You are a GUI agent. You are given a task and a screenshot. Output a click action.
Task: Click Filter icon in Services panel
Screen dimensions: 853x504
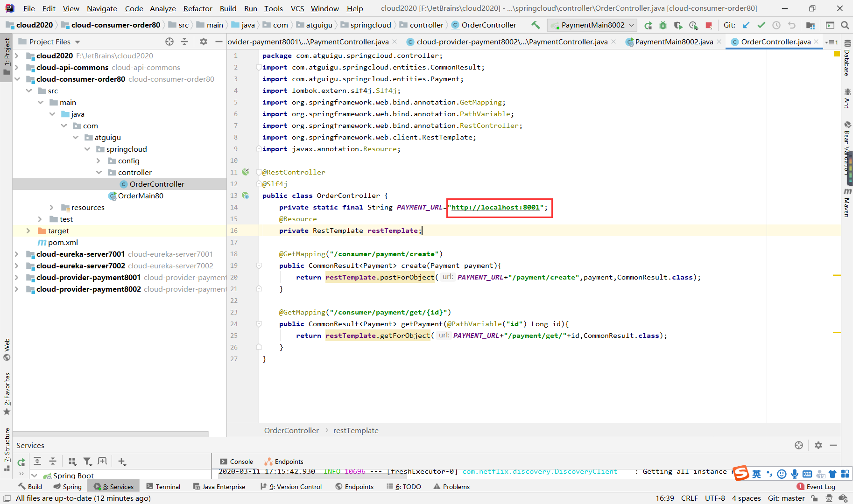click(x=87, y=462)
